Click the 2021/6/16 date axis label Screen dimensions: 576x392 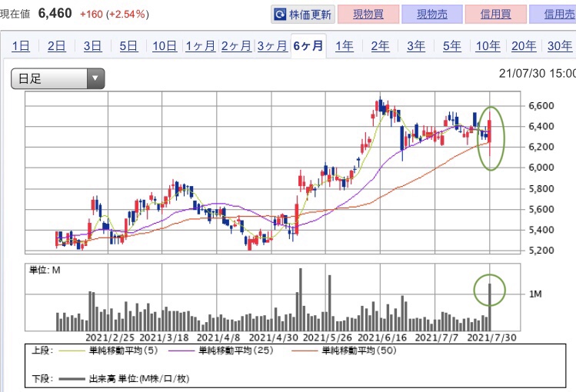pos(382,337)
